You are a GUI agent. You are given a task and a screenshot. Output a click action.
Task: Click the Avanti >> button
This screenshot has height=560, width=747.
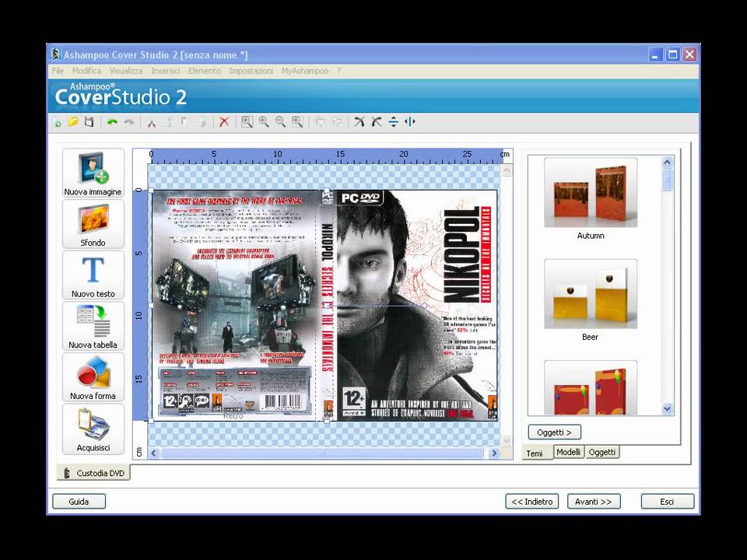pos(594,502)
